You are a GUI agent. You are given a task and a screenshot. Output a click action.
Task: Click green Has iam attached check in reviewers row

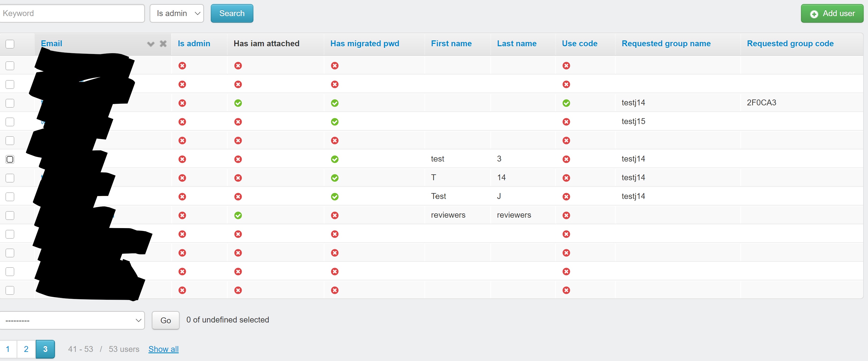point(238,215)
